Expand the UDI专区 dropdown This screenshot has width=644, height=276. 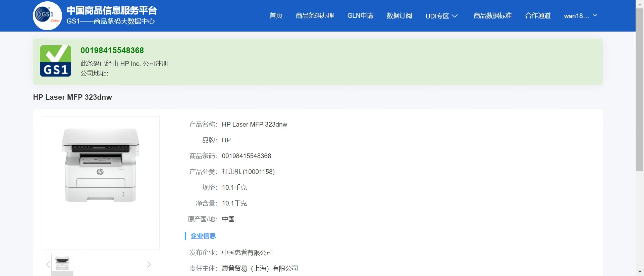click(x=441, y=16)
